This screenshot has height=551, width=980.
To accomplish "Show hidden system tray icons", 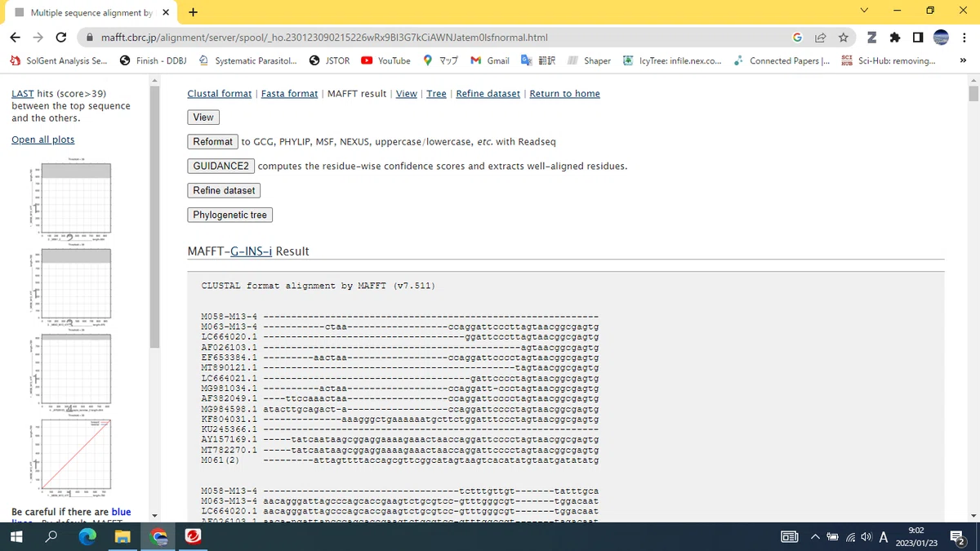I will pyautogui.click(x=814, y=536).
